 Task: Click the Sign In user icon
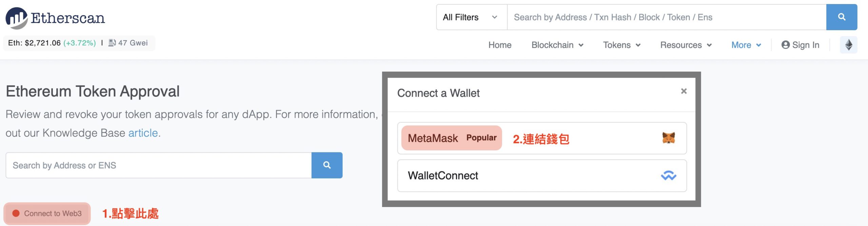point(785,45)
